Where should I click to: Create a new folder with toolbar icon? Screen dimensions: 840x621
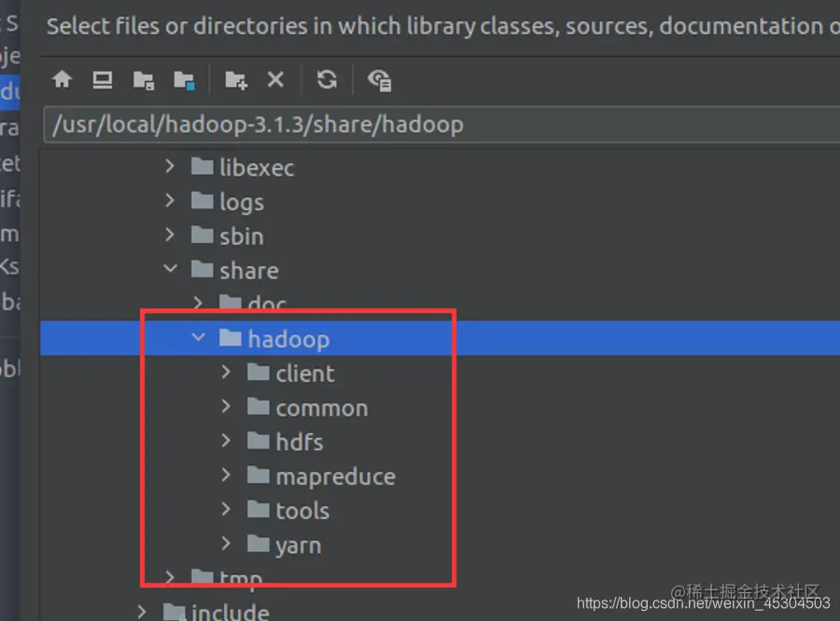coord(236,80)
